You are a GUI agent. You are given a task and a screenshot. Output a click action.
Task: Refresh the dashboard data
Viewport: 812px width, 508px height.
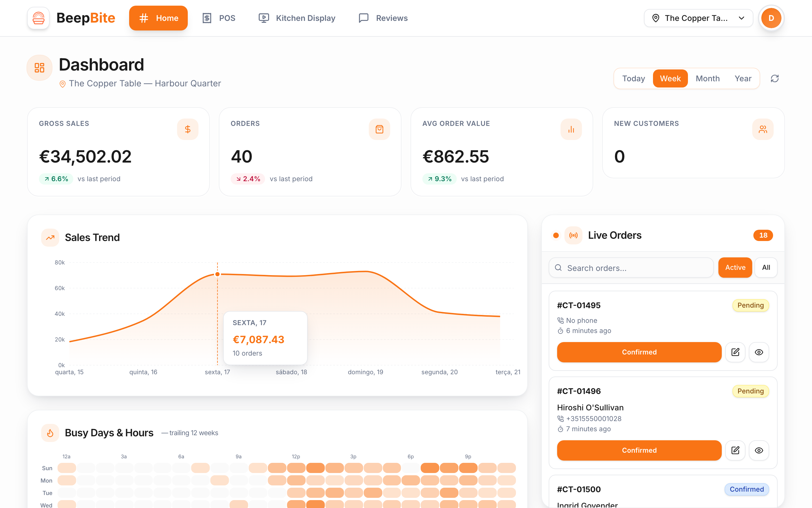click(x=775, y=79)
